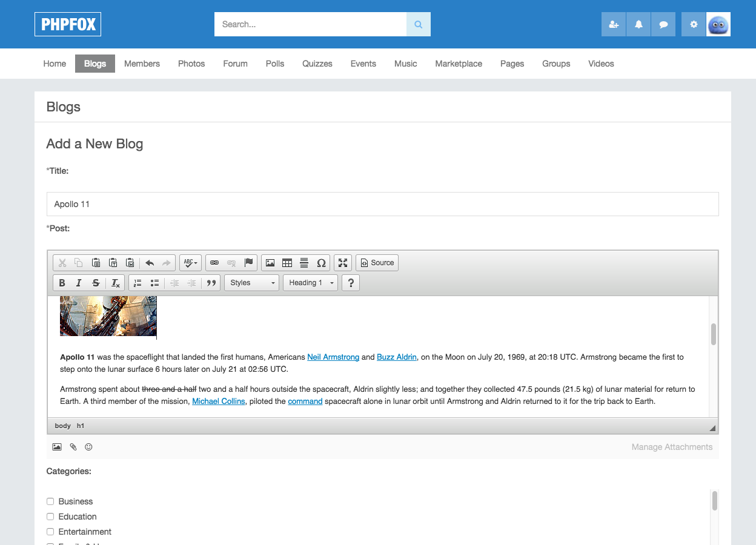Expand the Heading 1 format dropdown

[310, 283]
